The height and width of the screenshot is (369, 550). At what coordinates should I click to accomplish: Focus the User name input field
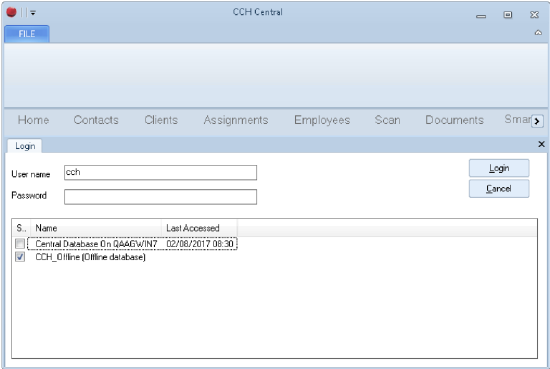click(x=160, y=173)
